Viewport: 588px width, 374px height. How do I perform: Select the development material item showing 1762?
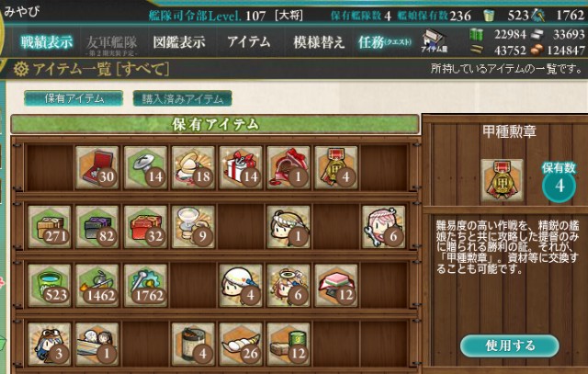coord(145,286)
